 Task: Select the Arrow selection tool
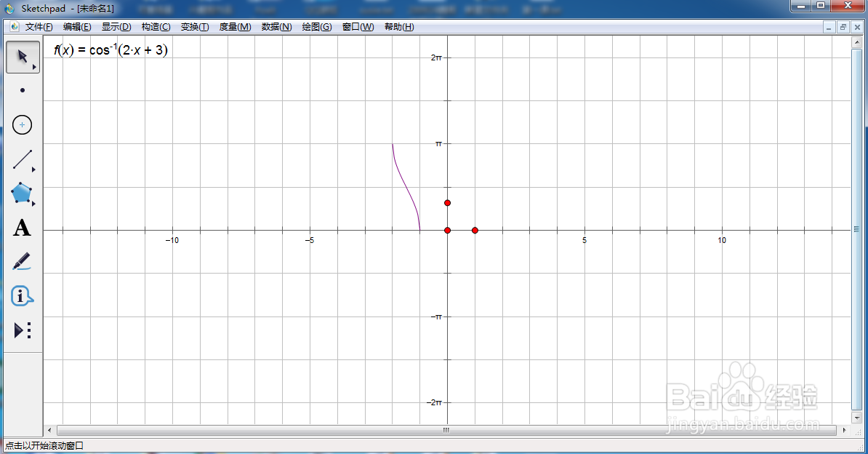(x=23, y=57)
